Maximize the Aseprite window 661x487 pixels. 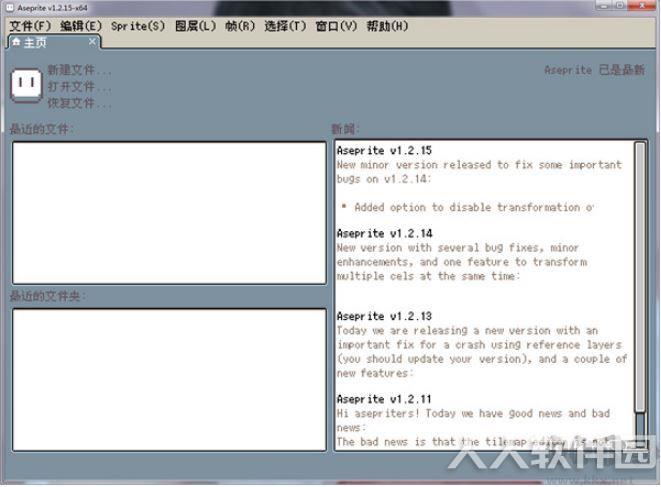pos(620,5)
